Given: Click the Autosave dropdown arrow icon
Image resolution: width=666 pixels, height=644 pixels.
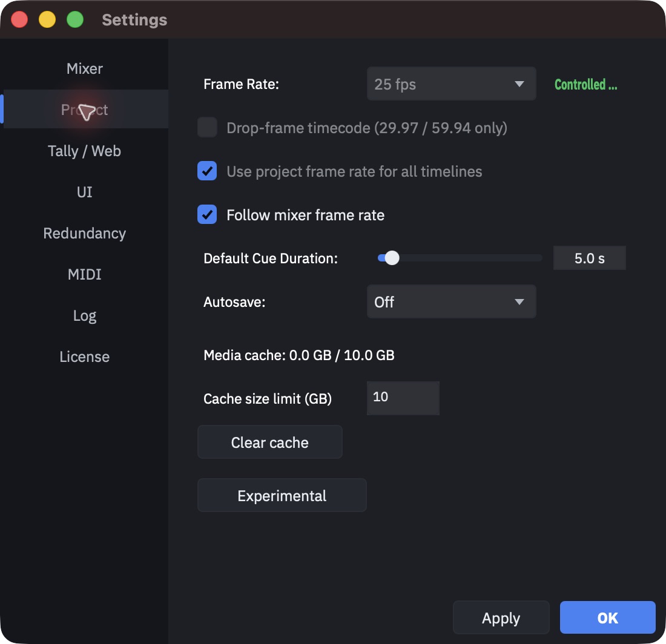Looking at the screenshot, I should (519, 302).
